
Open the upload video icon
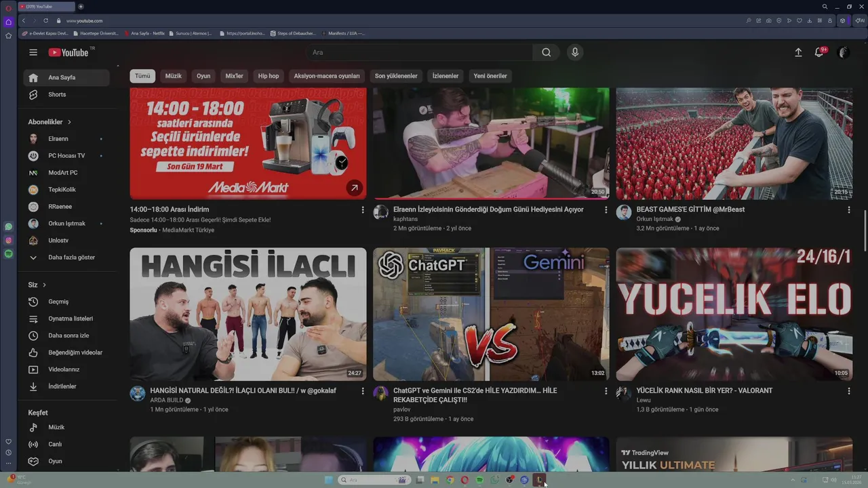(x=798, y=52)
